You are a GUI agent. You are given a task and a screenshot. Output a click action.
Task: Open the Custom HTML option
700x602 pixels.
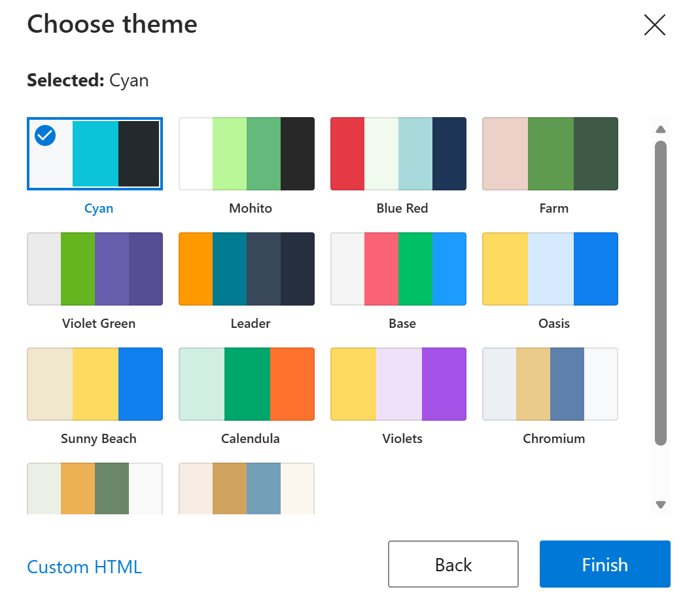pos(84,567)
